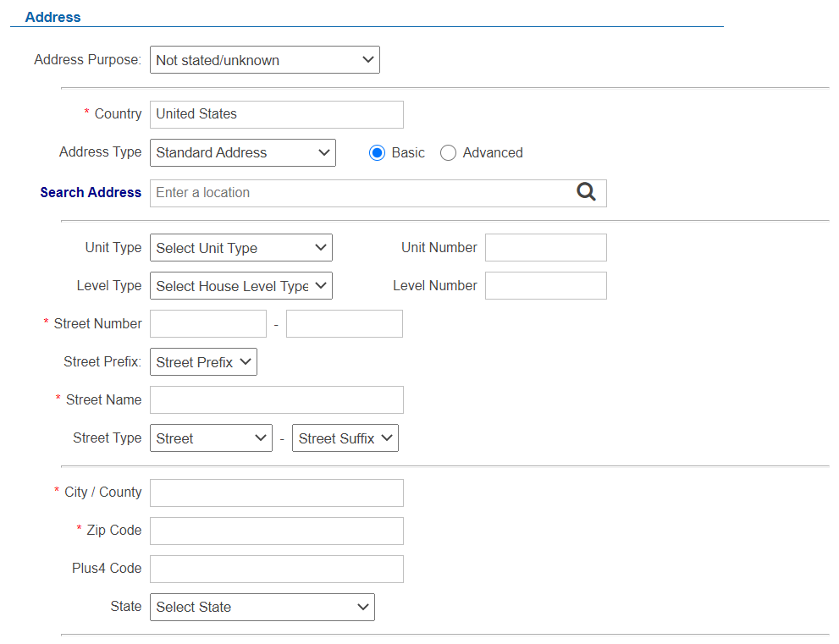This screenshot has width=839, height=644.
Task: Click the Level Number field
Action: tap(545, 286)
